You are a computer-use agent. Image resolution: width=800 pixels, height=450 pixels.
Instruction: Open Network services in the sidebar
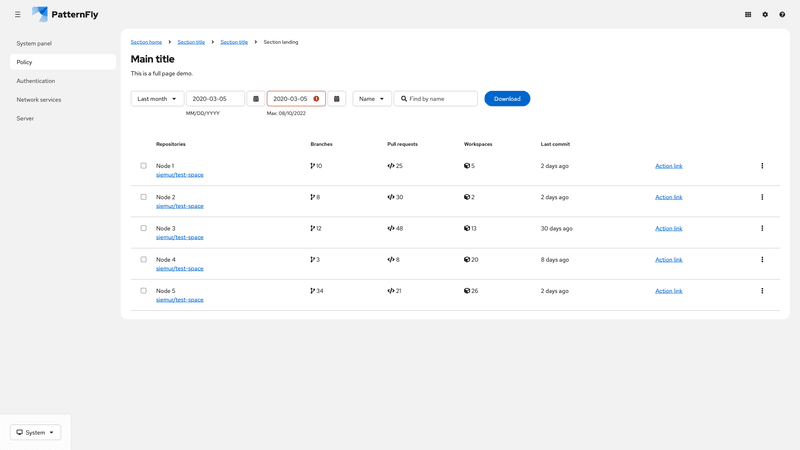point(63,99)
